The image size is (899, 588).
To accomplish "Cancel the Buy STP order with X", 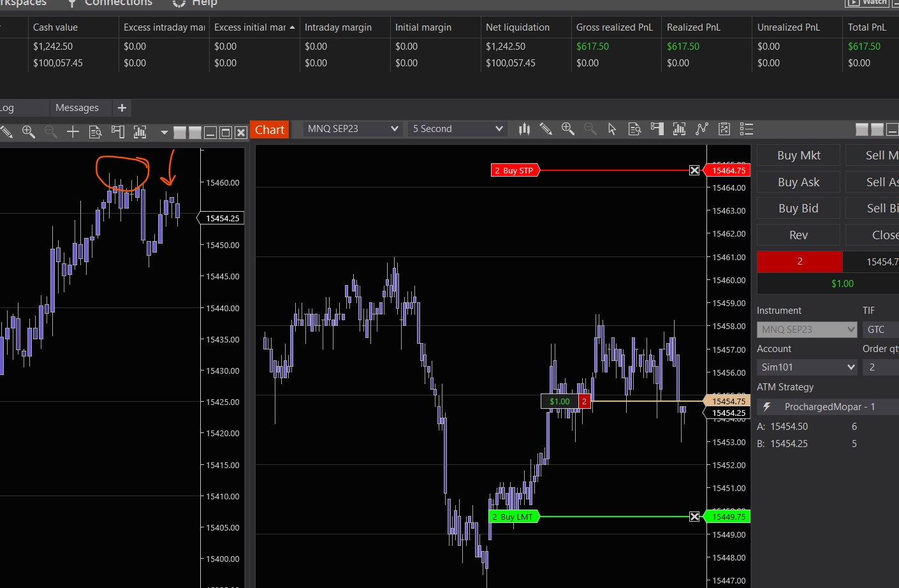I will (694, 170).
